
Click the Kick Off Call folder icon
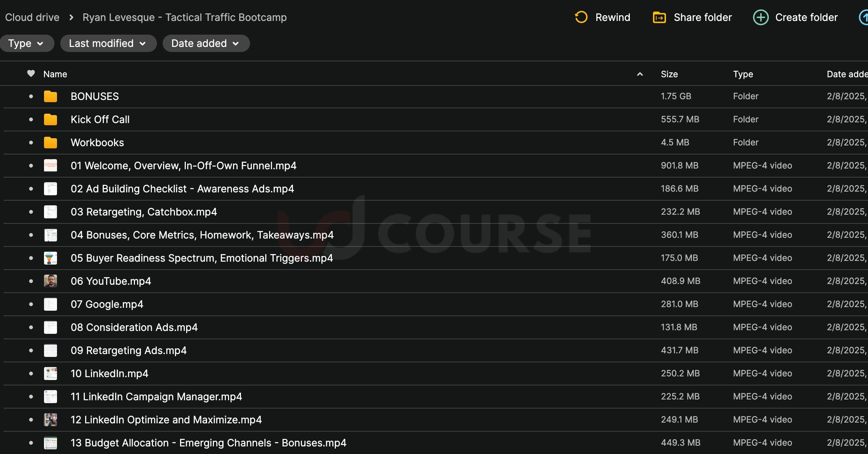51,119
